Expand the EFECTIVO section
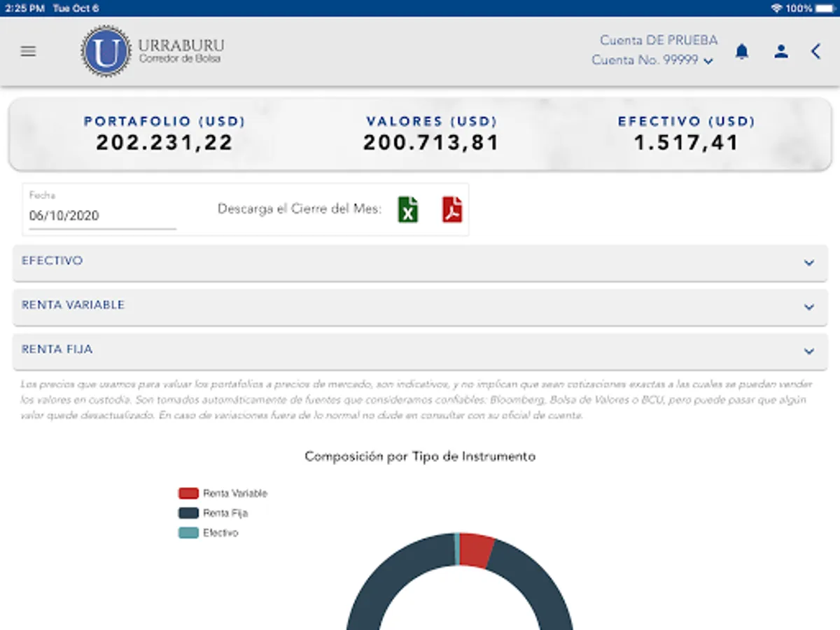The image size is (840, 630). [x=420, y=262]
